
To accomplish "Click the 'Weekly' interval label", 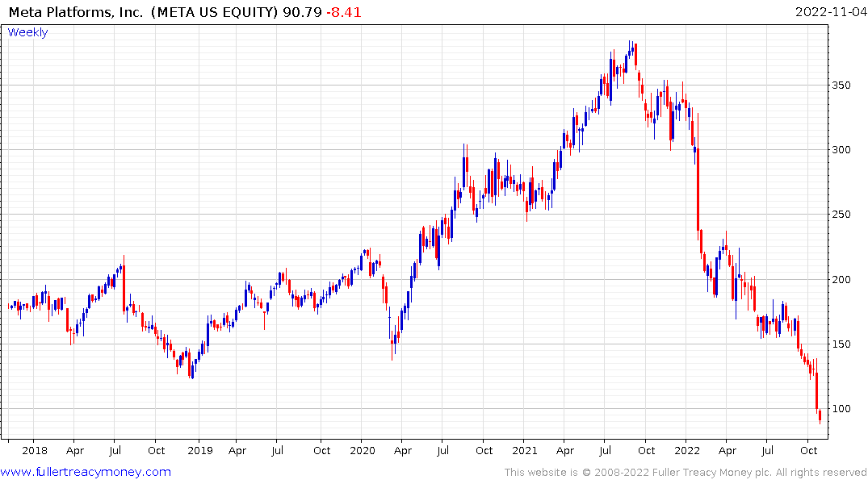I will tap(27, 32).
